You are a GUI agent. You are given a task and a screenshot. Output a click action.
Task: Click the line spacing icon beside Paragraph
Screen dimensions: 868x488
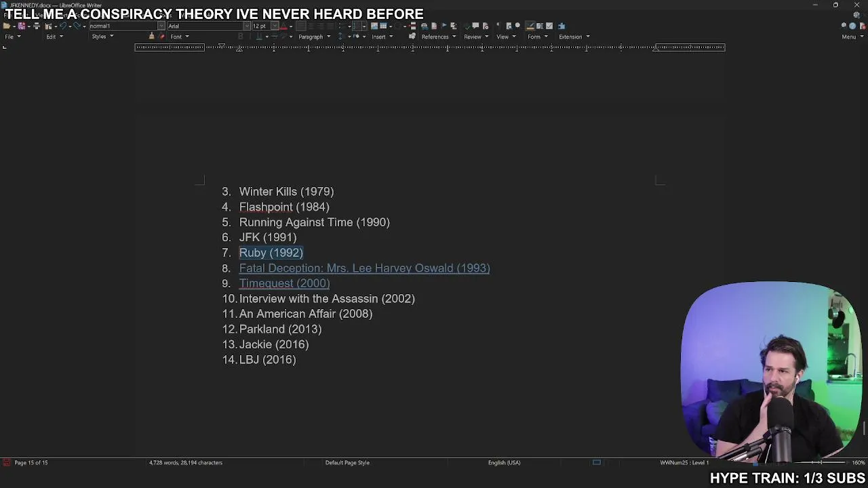point(340,36)
